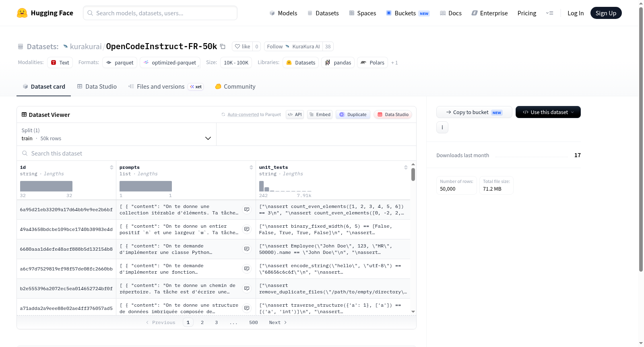Select the pandas library tag
This screenshot has width=644, height=347.
(x=338, y=62)
